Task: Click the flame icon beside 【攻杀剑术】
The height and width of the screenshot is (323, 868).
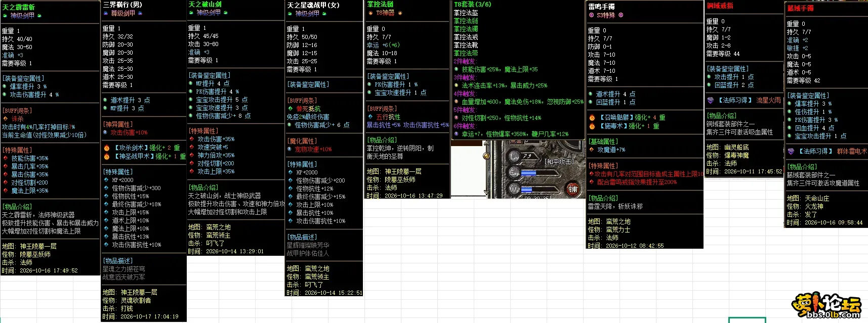Action: click(107, 148)
